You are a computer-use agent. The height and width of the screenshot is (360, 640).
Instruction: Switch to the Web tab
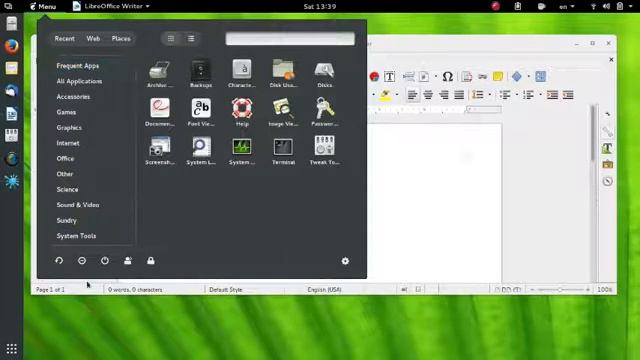(93, 39)
